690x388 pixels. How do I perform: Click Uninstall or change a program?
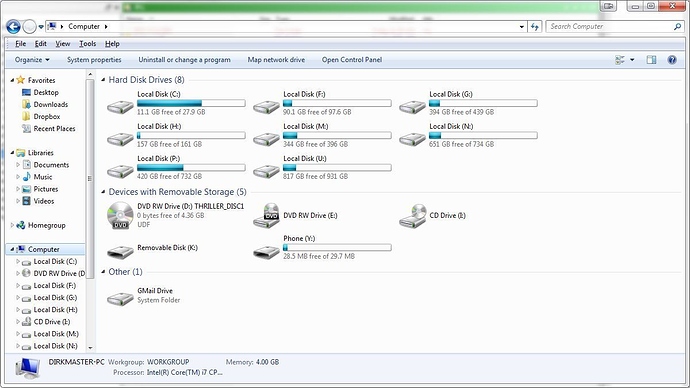point(184,60)
